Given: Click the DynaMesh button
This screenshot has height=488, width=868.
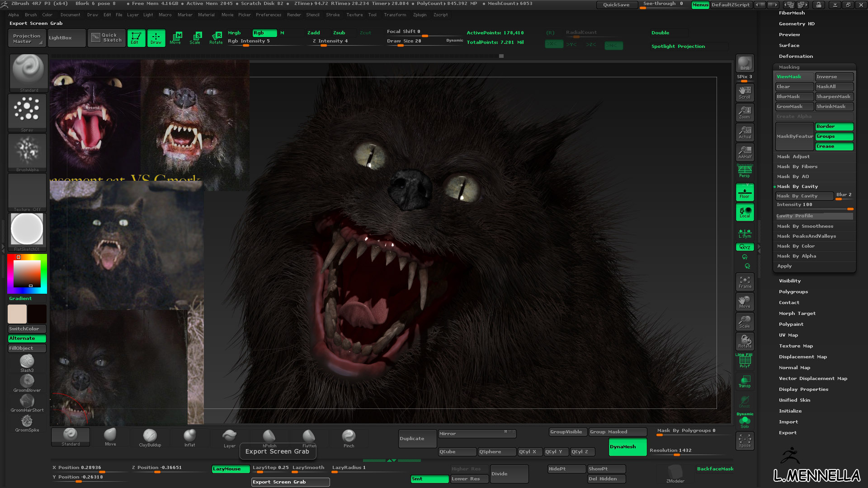Looking at the screenshot, I should pos(627,447).
